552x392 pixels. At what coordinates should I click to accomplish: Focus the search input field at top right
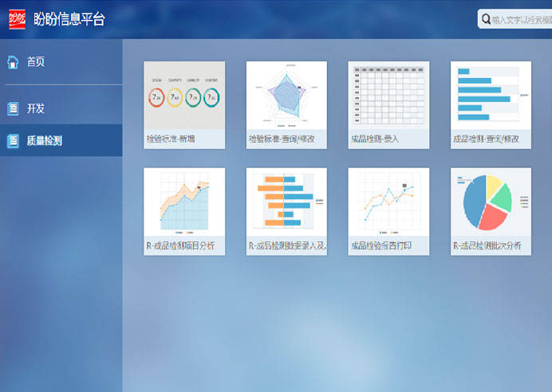520,19
